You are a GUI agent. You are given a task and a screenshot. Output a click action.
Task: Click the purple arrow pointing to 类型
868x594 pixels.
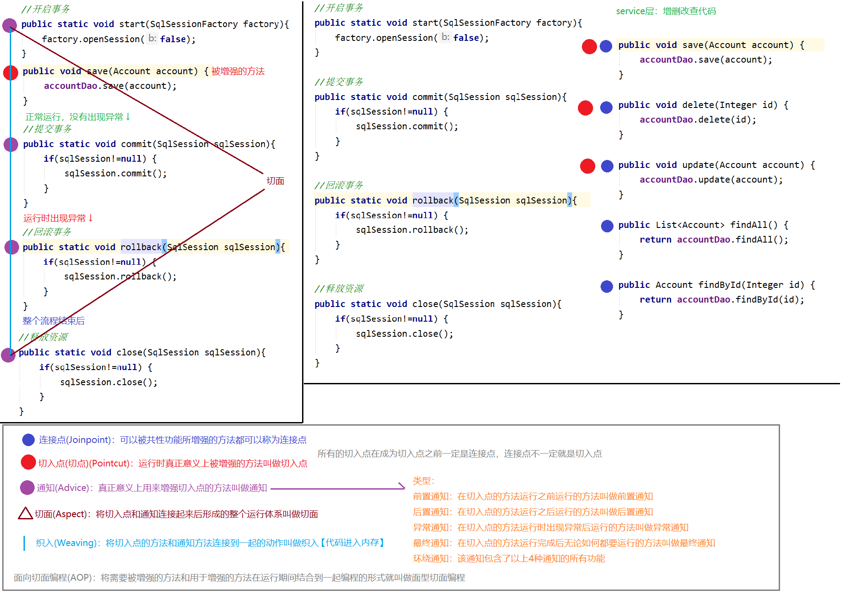[x=338, y=488]
